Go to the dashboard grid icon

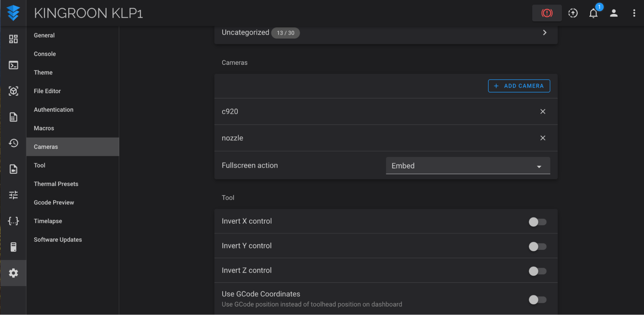click(13, 39)
